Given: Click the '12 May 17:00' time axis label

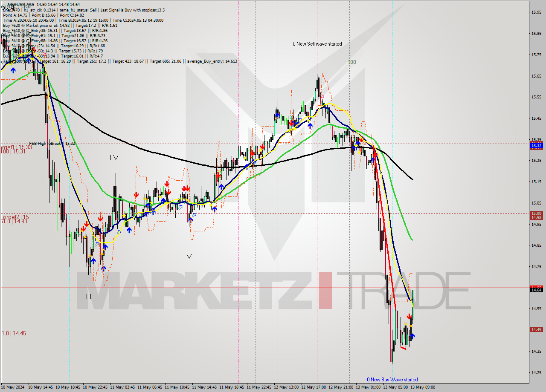Looking at the screenshot, I should (314, 387).
